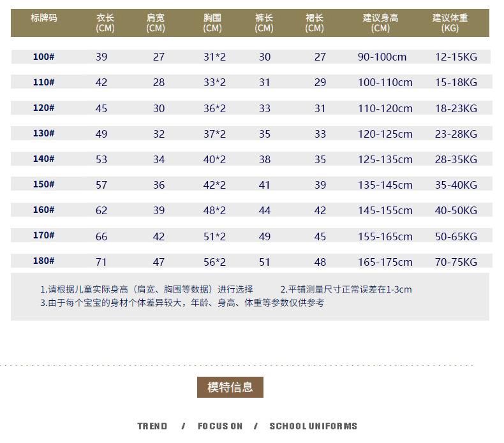Click the 180# size label
The image size is (504, 443).
click(x=44, y=261)
